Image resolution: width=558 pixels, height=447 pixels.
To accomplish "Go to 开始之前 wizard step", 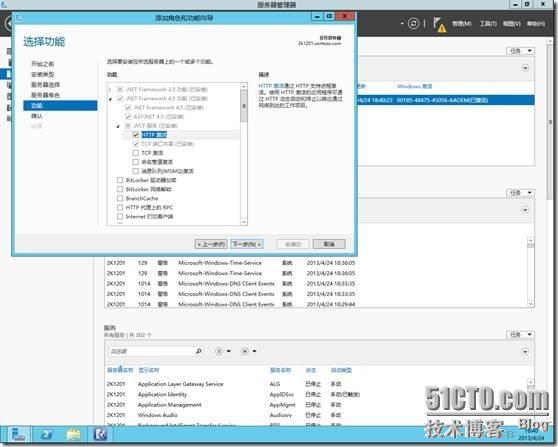I will click(42, 64).
